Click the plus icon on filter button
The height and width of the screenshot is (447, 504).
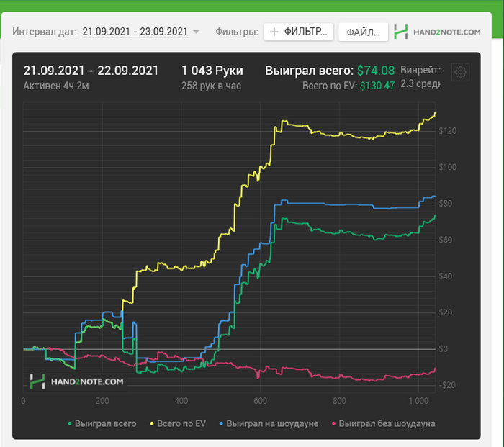pos(274,32)
